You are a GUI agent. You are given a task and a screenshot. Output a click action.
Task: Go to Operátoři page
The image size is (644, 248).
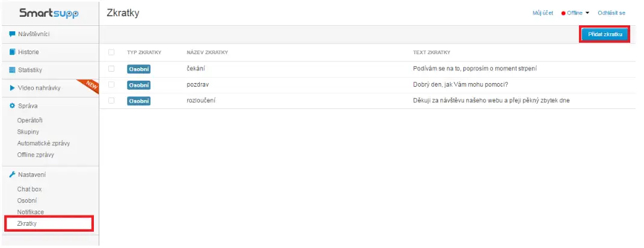[x=30, y=120]
